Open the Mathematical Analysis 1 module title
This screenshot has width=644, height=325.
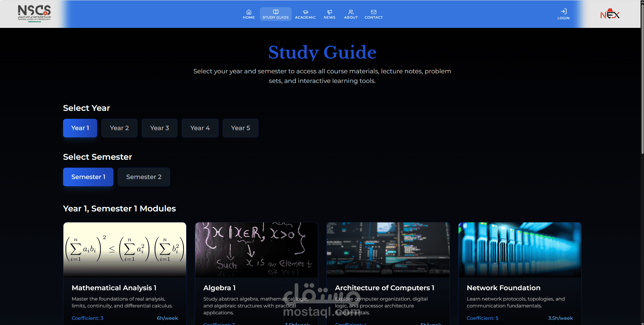coord(114,288)
